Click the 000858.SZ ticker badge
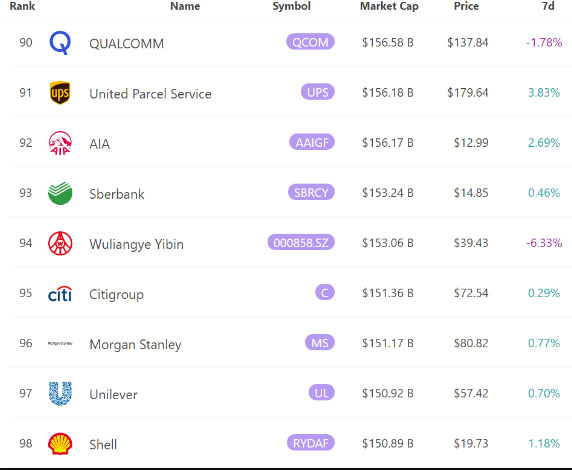The image size is (572, 470). (x=301, y=242)
